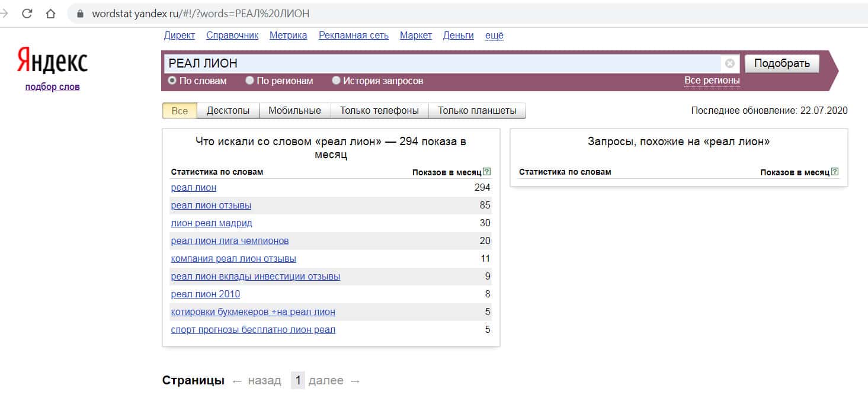Click the padlock site info icon

point(81,14)
